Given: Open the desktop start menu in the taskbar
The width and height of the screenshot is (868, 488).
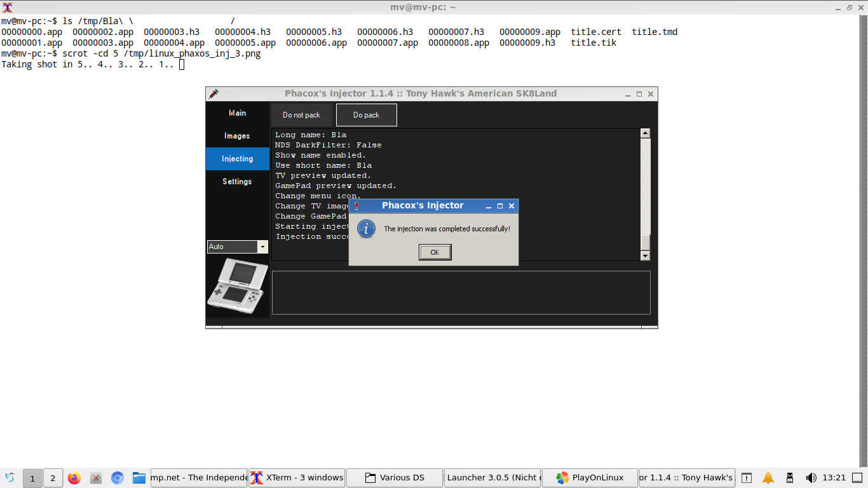Looking at the screenshot, I should click(x=10, y=478).
